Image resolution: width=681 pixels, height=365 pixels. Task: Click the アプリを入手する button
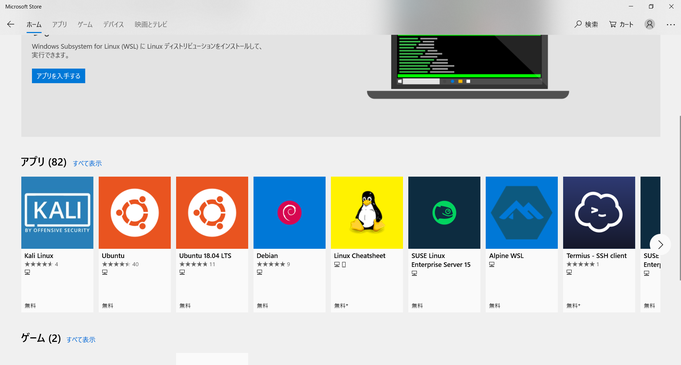pos(58,76)
